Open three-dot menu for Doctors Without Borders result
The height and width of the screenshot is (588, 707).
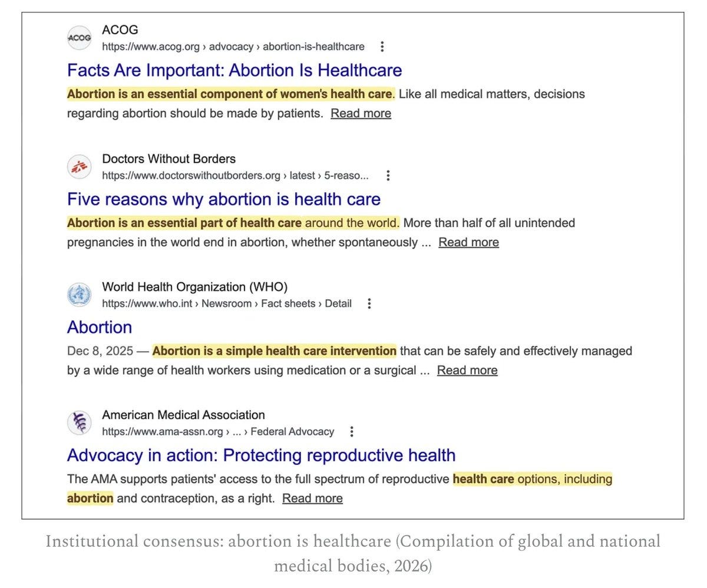coord(387,176)
